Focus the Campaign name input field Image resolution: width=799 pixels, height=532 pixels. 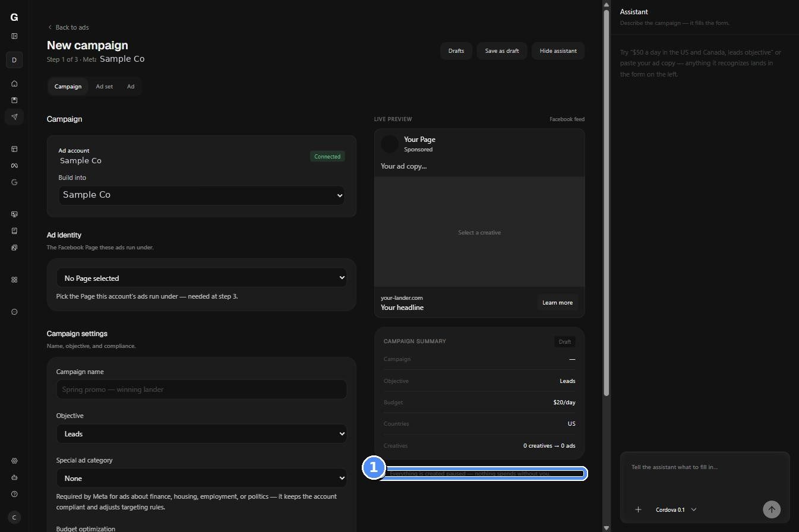tap(201, 389)
